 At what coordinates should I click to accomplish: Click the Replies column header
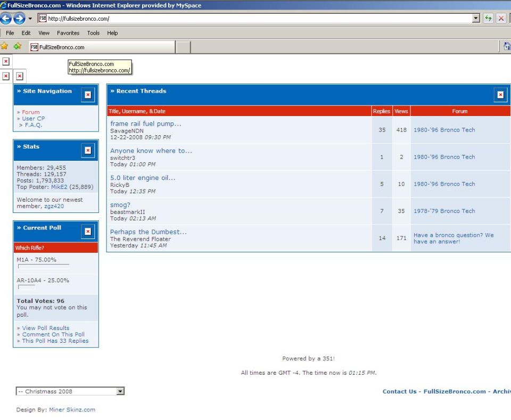[382, 111]
